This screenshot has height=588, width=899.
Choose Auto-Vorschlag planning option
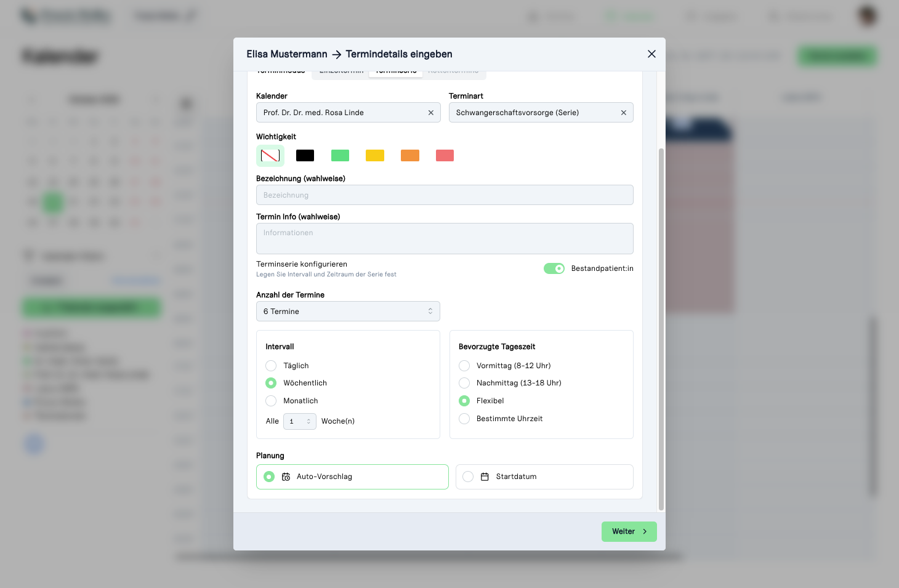[352, 477]
